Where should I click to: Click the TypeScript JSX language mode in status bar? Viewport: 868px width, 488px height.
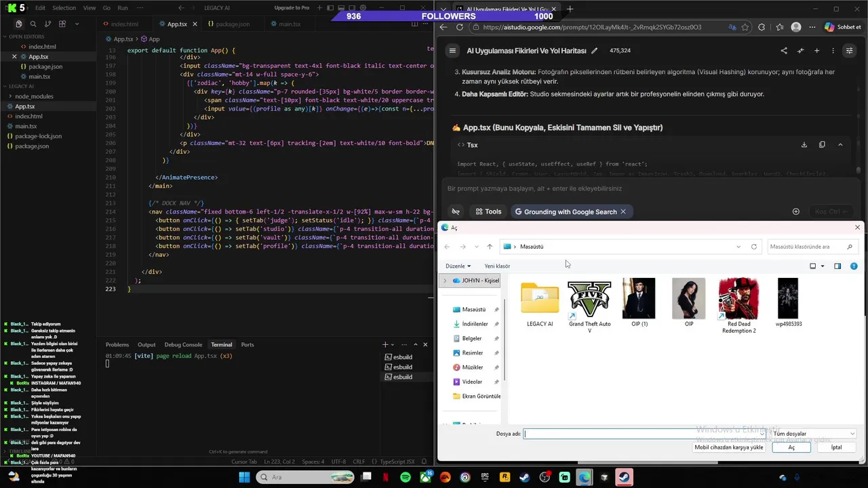pos(397,462)
